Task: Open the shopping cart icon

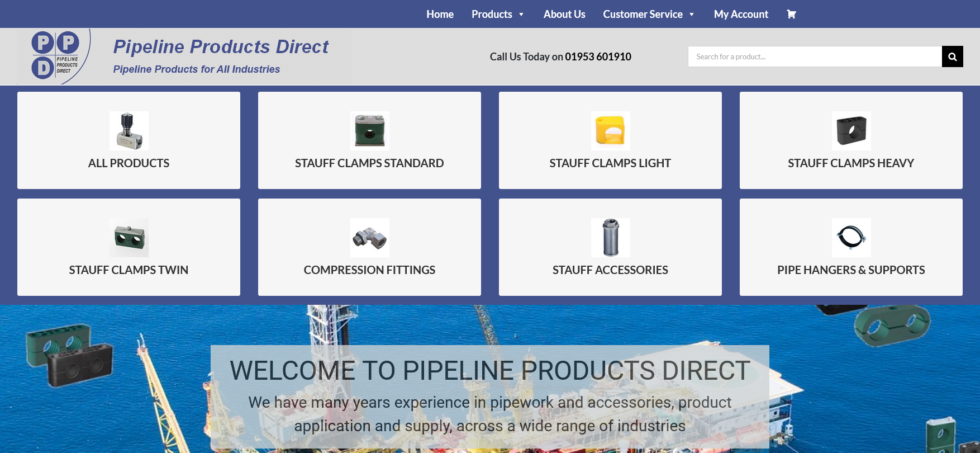Action: coord(791,14)
